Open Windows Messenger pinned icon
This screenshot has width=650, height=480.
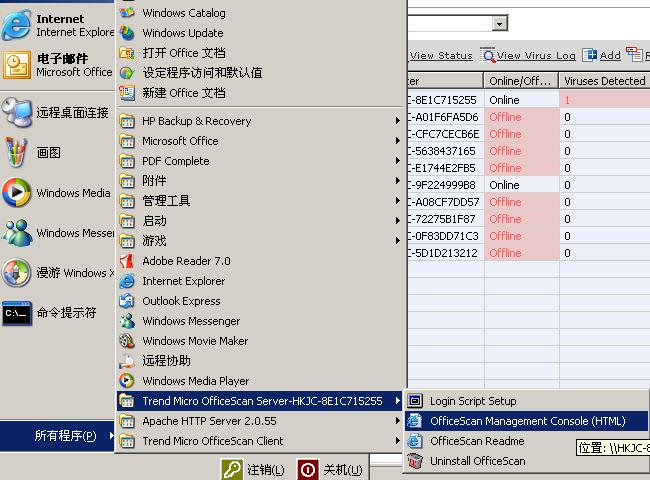tap(17, 233)
